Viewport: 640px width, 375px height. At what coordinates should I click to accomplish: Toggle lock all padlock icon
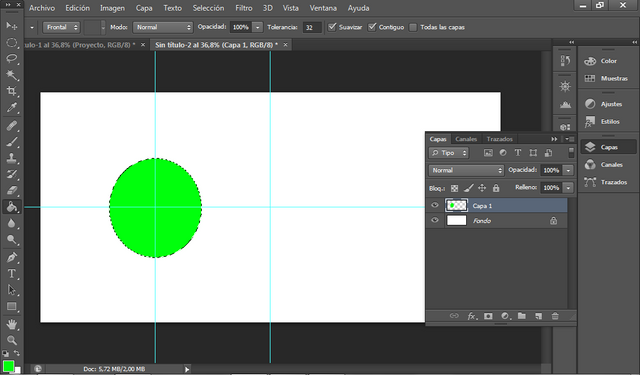496,188
